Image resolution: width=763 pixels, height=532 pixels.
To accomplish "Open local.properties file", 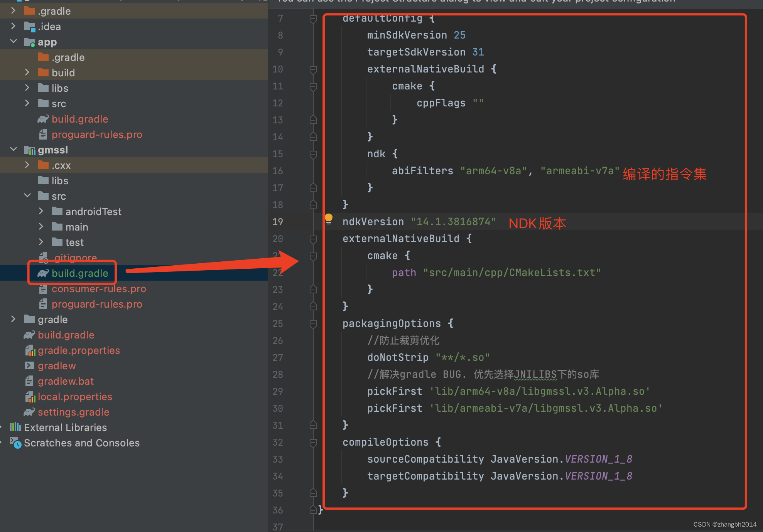I will [75, 397].
